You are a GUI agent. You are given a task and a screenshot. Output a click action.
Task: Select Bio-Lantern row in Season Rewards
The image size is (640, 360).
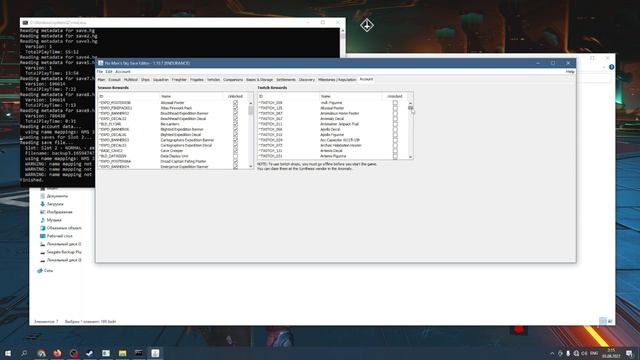[173, 124]
